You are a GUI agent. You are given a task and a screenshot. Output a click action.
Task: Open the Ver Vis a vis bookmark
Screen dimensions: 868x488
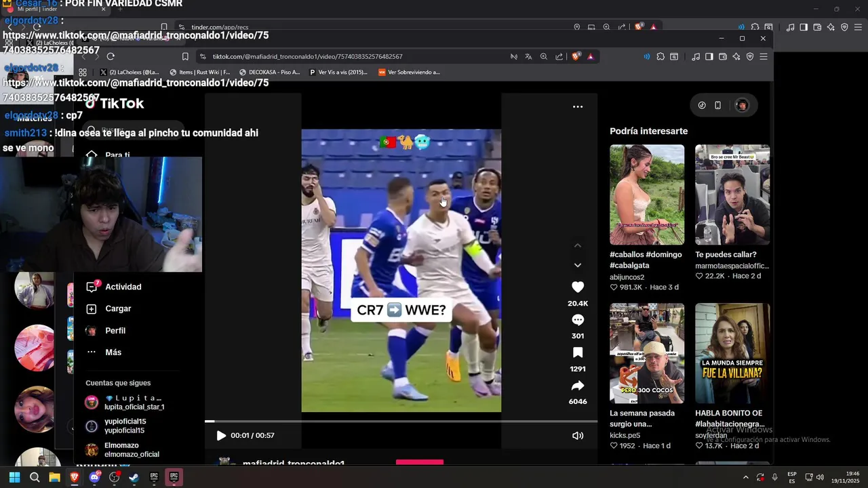(x=338, y=72)
